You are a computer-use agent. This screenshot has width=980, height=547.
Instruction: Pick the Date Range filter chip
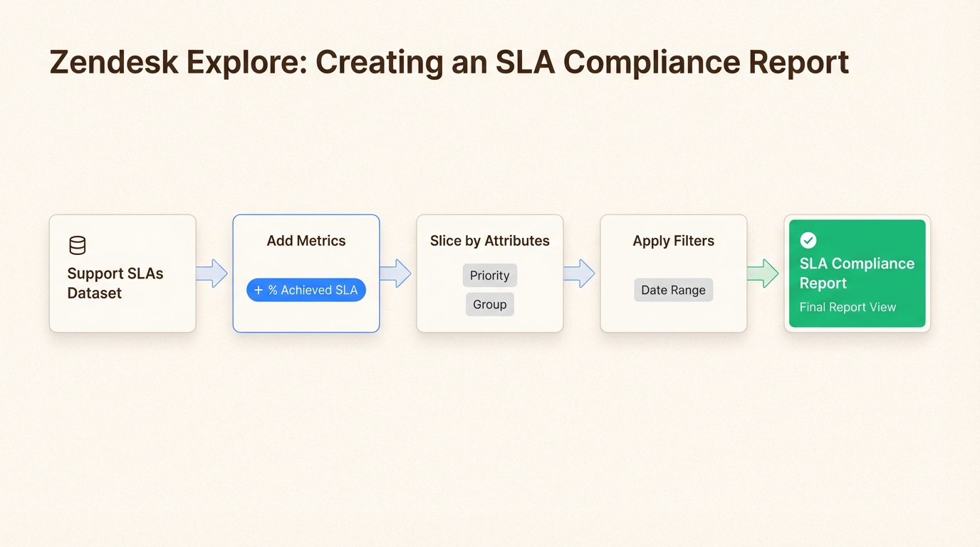pos(673,290)
